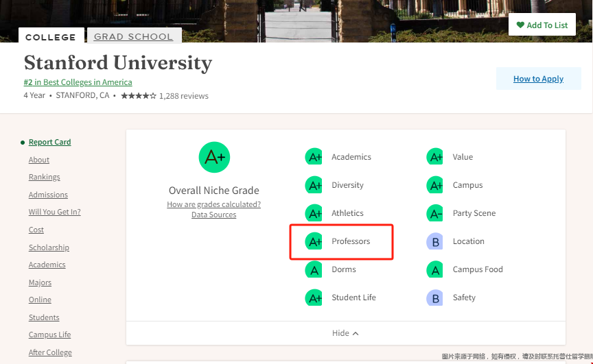Click the heart icon in Add To List
The width and height of the screenshot is (593, 364).
pos(520,25)
